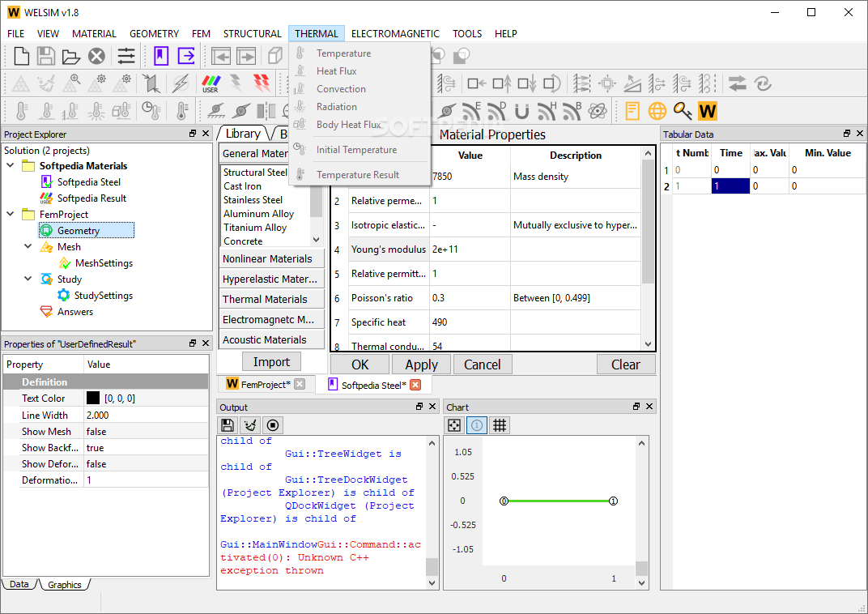The width and height of the screenshot is (868, 614).
Task: Save output log with the disk icon
Action: (227, 425)
